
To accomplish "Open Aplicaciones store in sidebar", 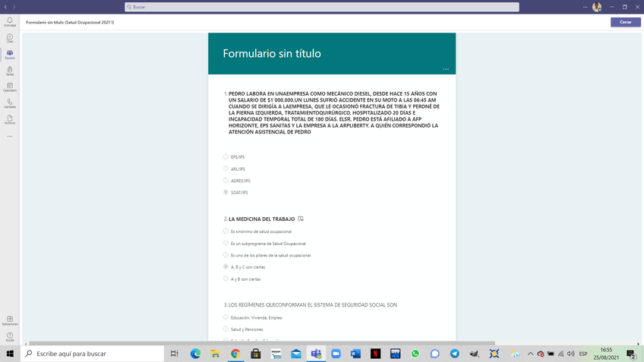I will point(9,320).
